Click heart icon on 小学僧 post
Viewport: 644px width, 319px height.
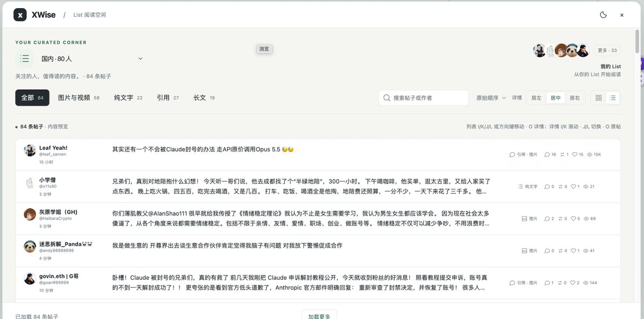coord(573,187)
